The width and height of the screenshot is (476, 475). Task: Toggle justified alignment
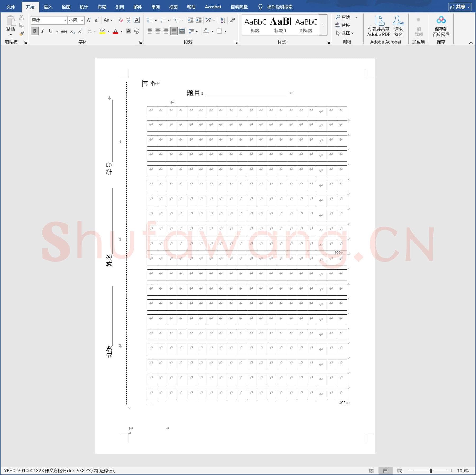[174, 31]
